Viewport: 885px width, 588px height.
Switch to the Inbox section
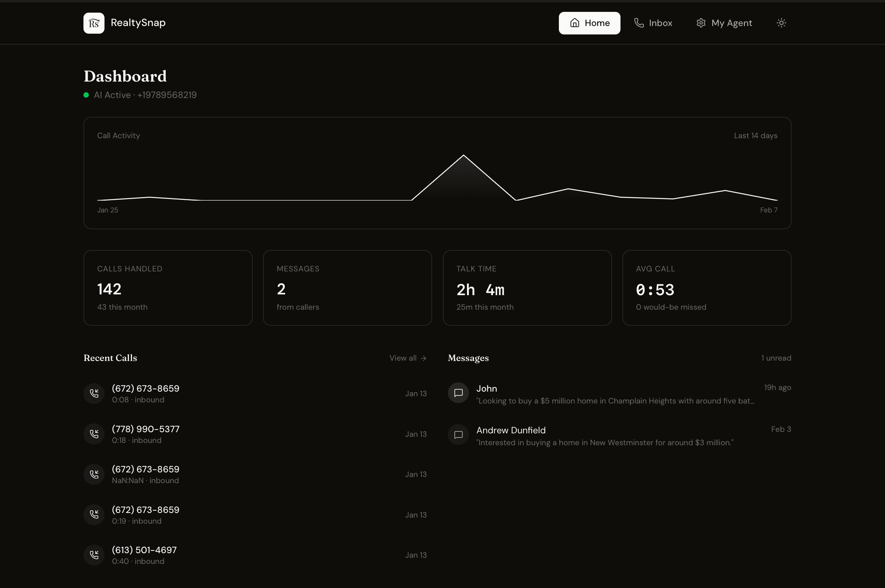[x=653, y=23]
